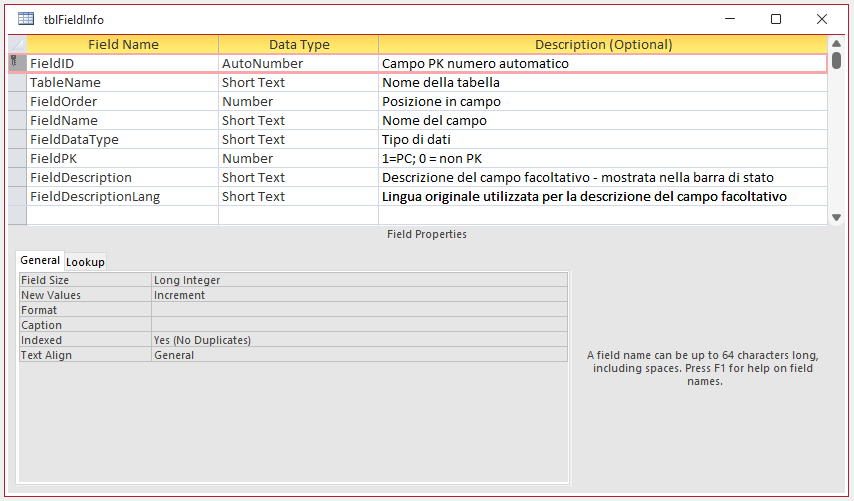854x501 pixels.
Task: Open Short Text data type for TableName
Action: 299,83
